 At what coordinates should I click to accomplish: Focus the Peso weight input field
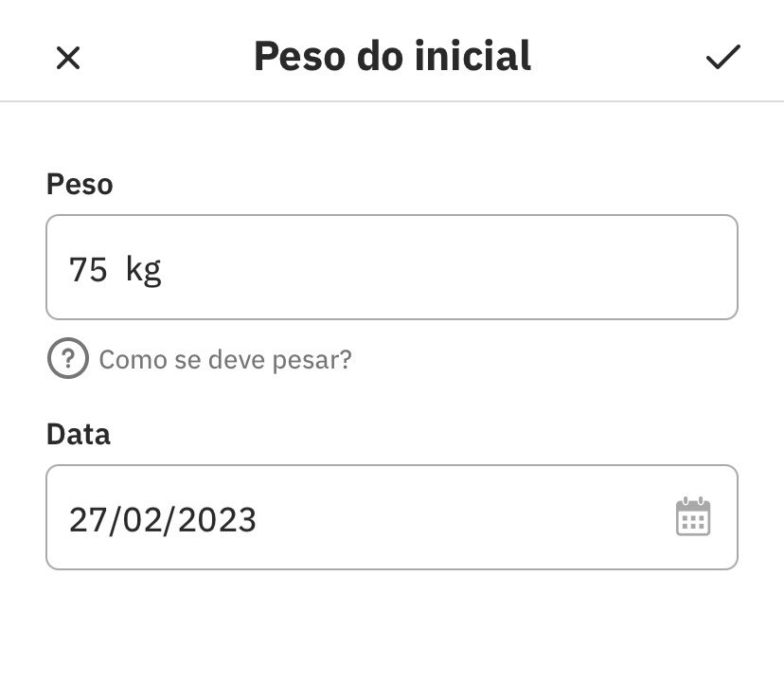point(392,267)
